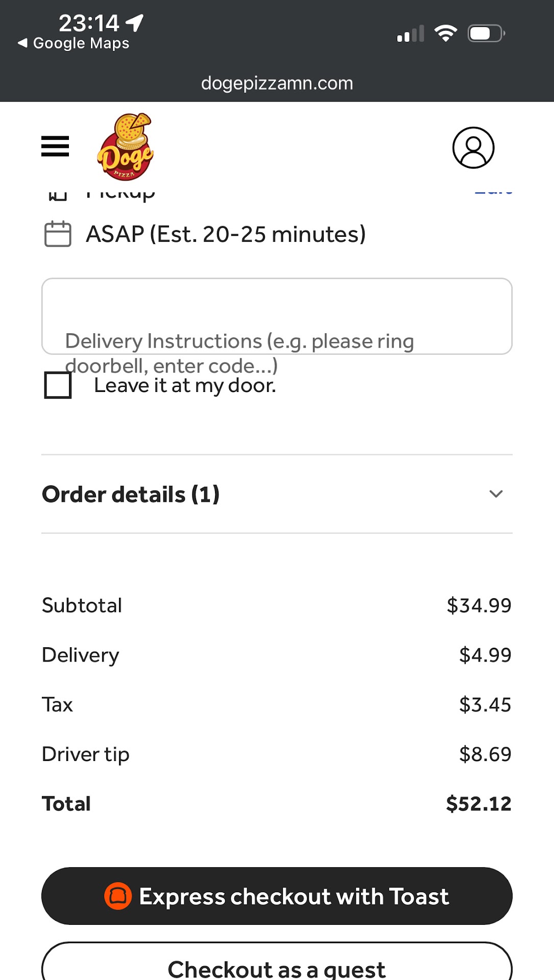Open the hamburger menu
Screen dimensions: 554x980
[55, 146]
